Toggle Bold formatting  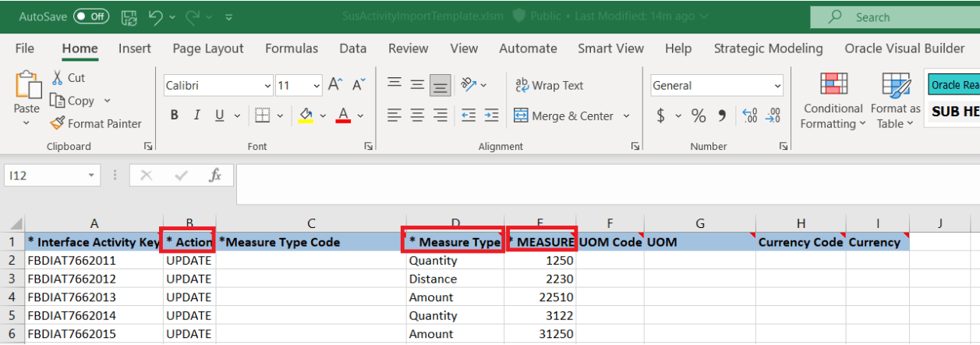(x=175, y=116)
